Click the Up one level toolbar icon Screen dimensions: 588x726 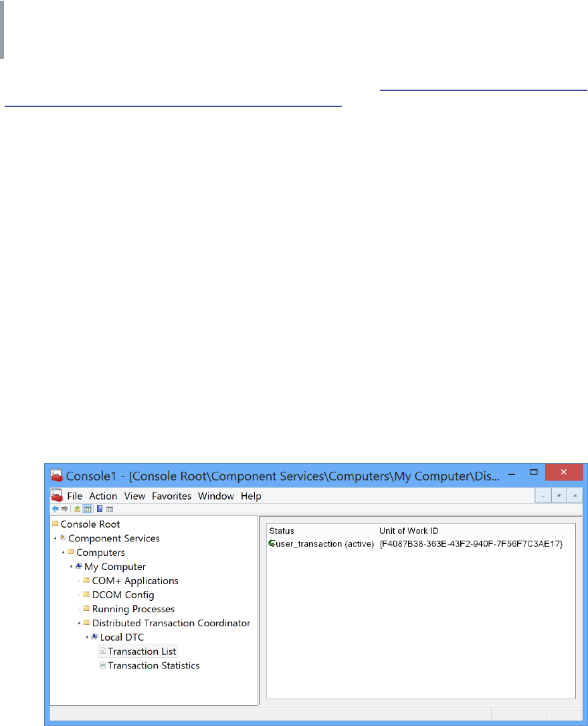point(78,509)
